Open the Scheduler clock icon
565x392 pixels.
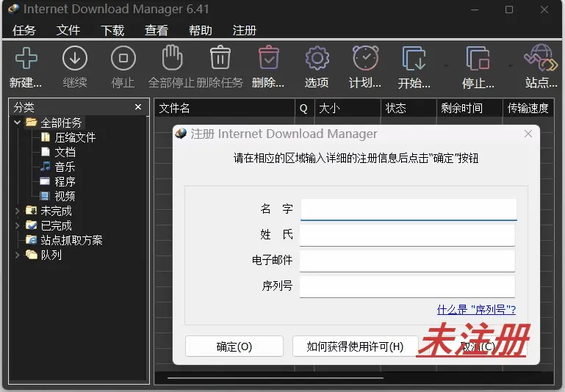[x=365, y=58]
